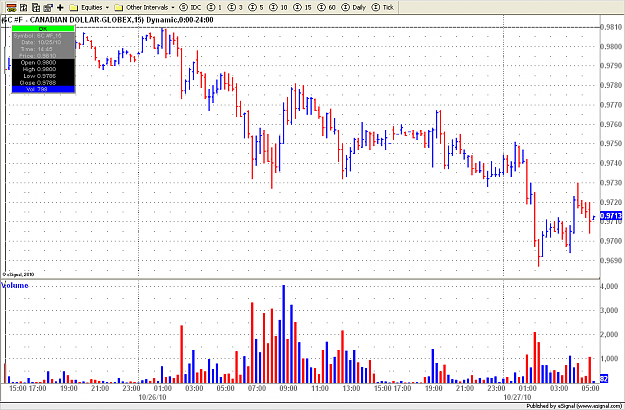Switch chart to Tick interval

[x=382, y=7]
